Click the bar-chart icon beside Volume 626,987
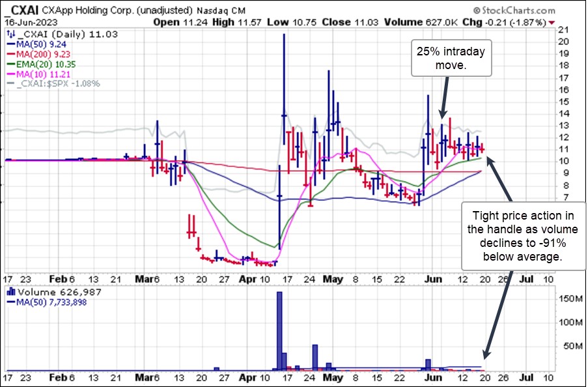 pyautogui.click(x=11, y=292)
